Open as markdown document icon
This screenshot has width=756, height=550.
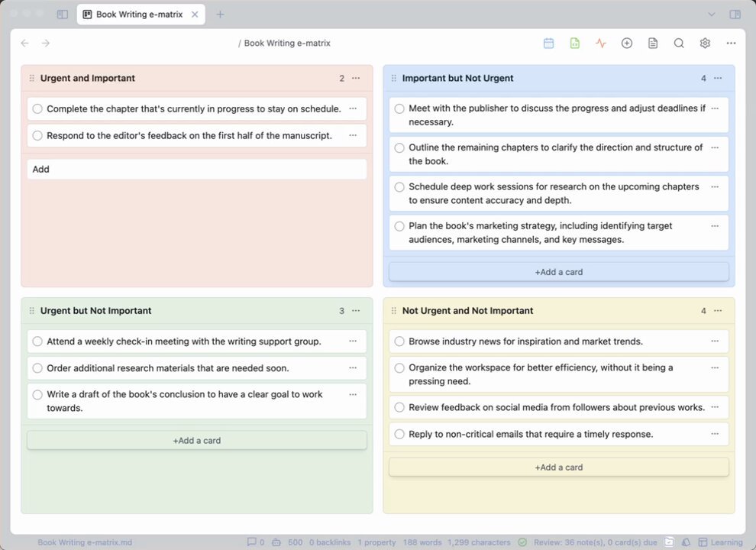[x=653, y=43]
